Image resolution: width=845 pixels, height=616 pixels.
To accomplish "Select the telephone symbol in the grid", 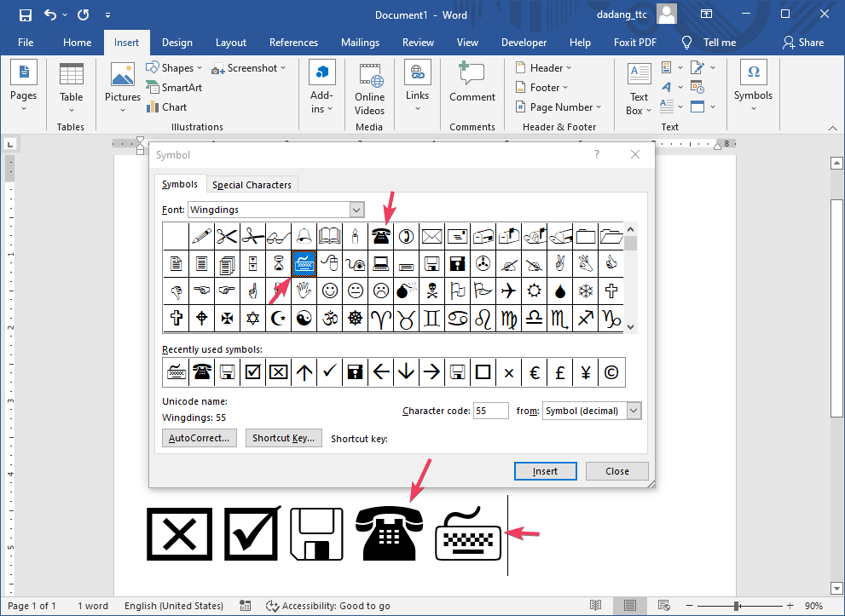I will pos(380,236).
